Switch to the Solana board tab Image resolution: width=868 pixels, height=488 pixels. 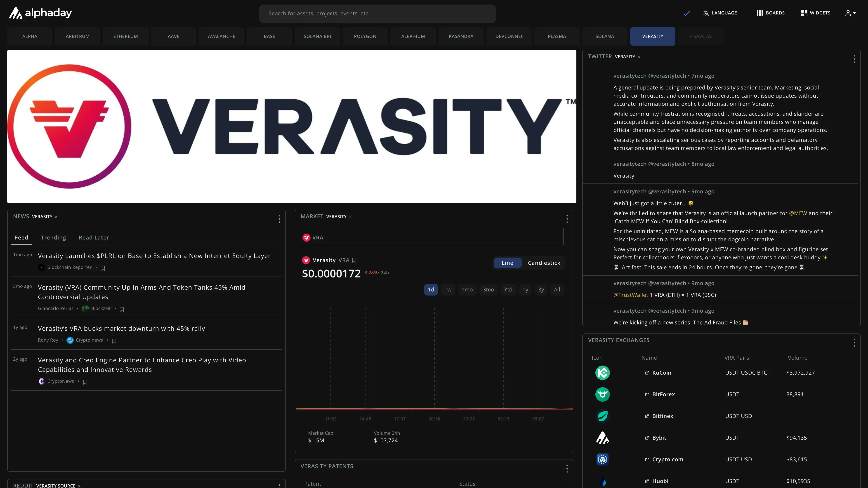click(605, 36)
